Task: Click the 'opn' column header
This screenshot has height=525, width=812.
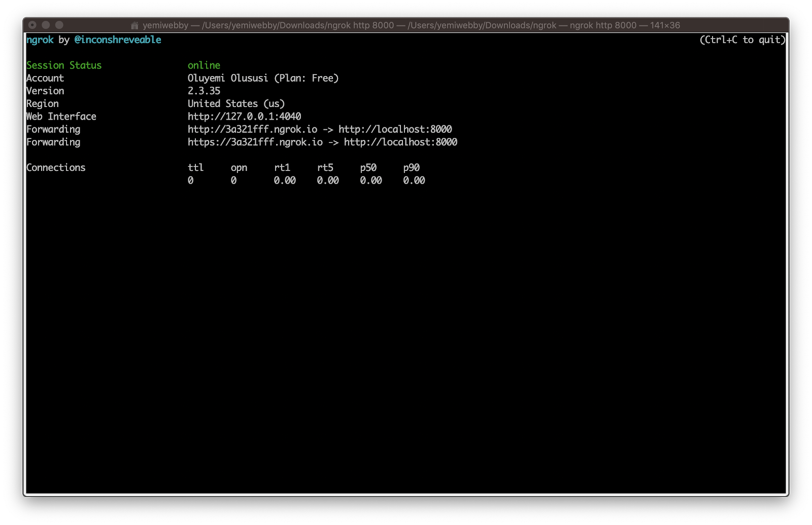Action: (x=239, y=168)
